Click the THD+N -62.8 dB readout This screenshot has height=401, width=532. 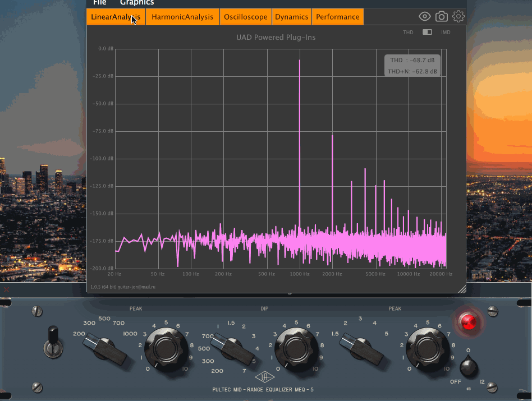(x=412, y=72)
